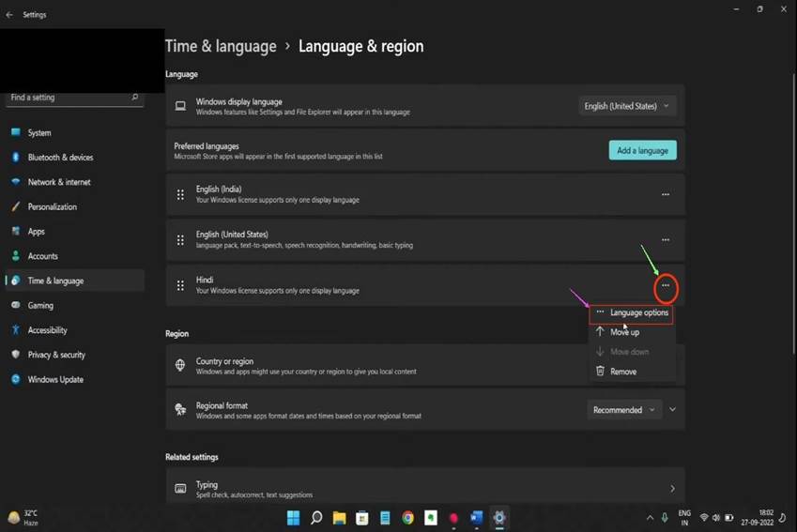Choose Move down in context menu
Image resolution: width=797 pixels, height=532 pixels.
pos(632,352)
